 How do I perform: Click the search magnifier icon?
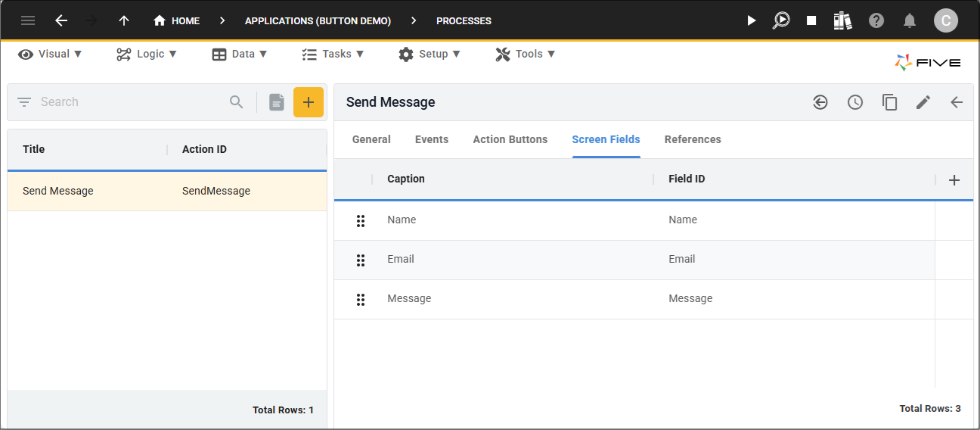coord(237,101)
